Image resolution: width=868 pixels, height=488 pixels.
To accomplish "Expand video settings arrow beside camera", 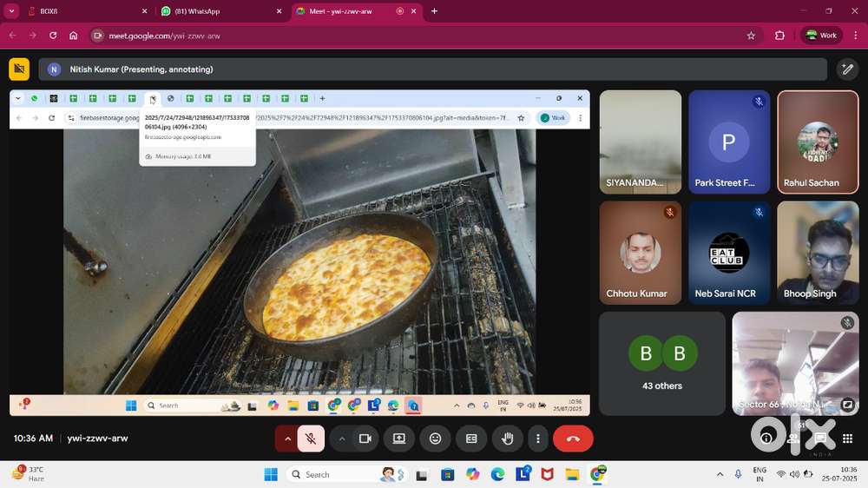I will (342, 439).
